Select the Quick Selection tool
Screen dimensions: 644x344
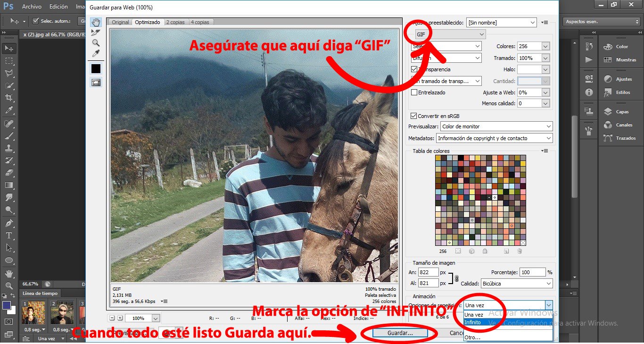click(x=8, y=85)
